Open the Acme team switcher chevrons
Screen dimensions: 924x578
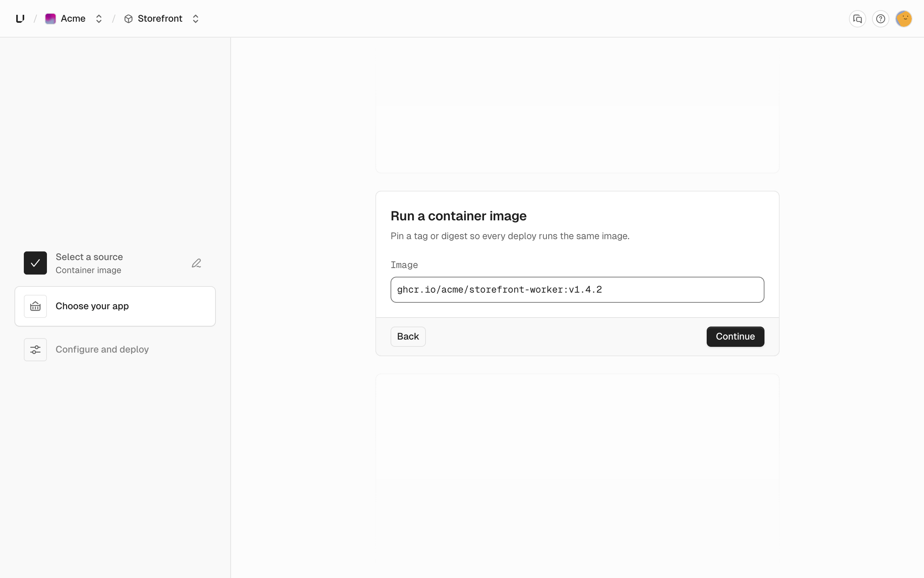(99, 18)
